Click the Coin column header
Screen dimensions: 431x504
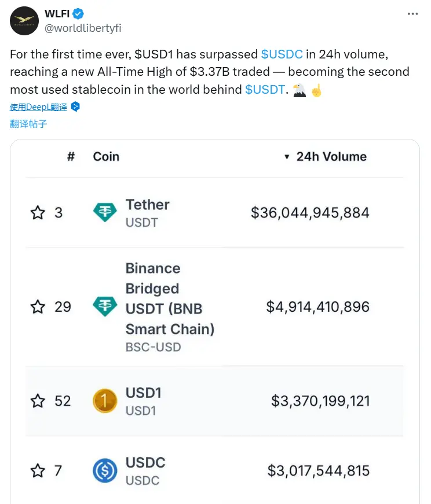coord(106,157)
